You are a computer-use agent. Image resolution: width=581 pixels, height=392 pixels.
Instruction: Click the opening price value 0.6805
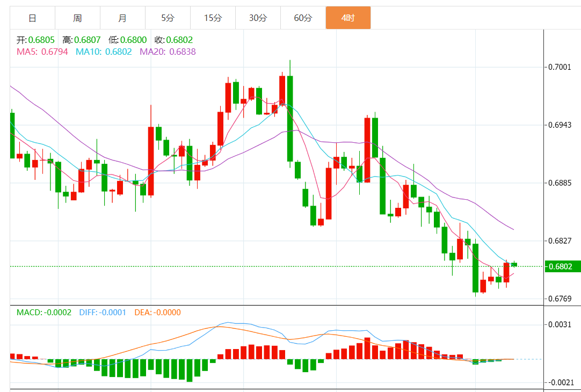41,40
